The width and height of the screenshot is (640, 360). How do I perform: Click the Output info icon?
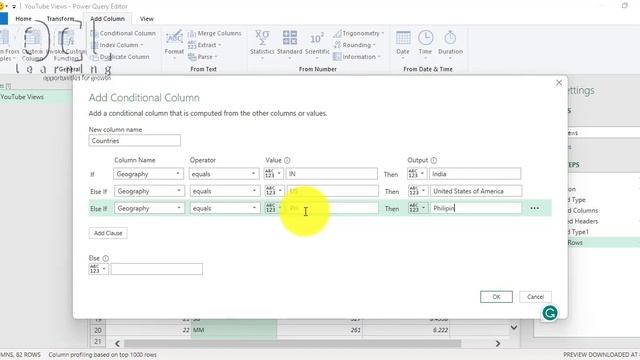click(x=433, y=160)
